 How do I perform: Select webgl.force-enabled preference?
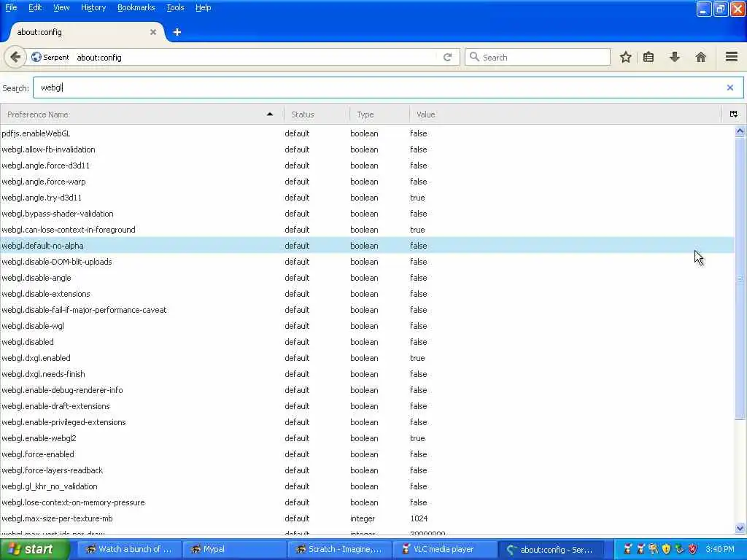367,454
